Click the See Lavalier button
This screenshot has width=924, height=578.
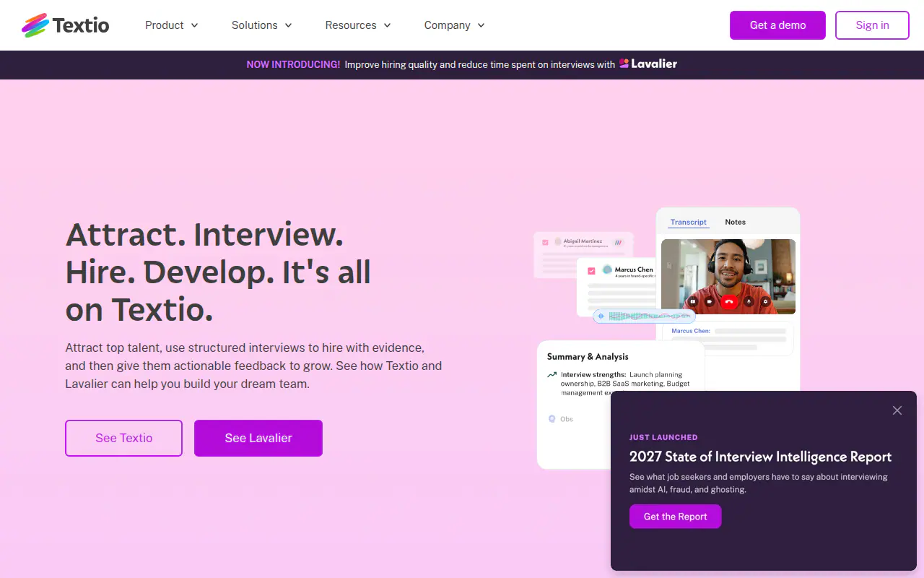pos(258,438)
